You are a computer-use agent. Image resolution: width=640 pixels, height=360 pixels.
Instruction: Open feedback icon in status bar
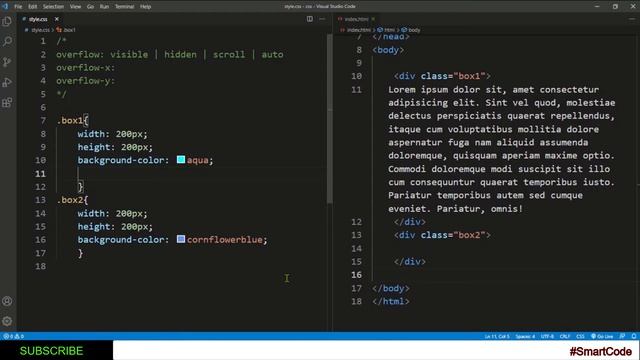[x=622, y=336]
